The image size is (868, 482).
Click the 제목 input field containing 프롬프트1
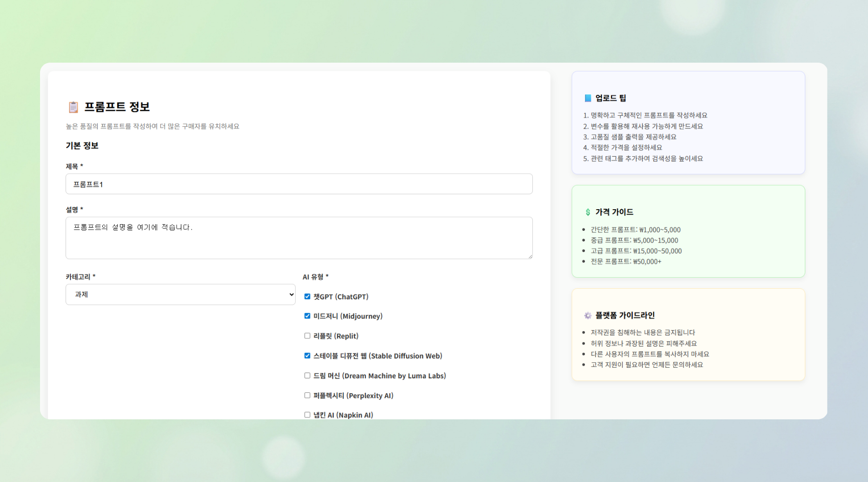point(299,184)
